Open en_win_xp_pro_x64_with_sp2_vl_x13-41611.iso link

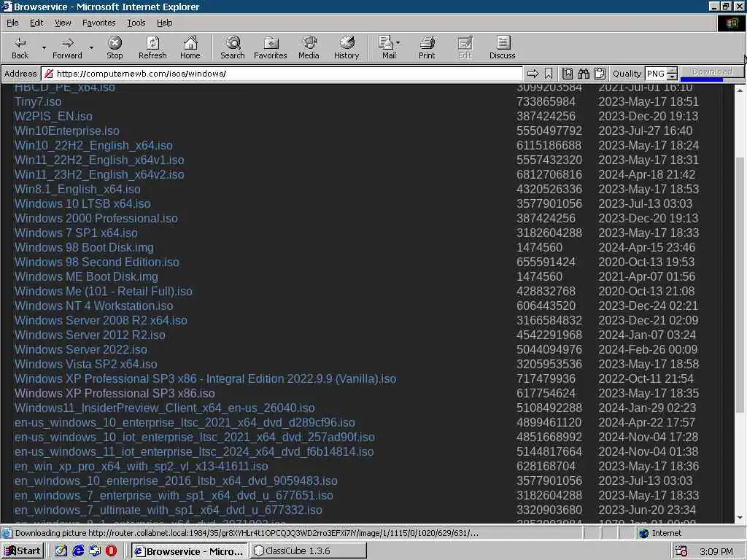[141, 466]
